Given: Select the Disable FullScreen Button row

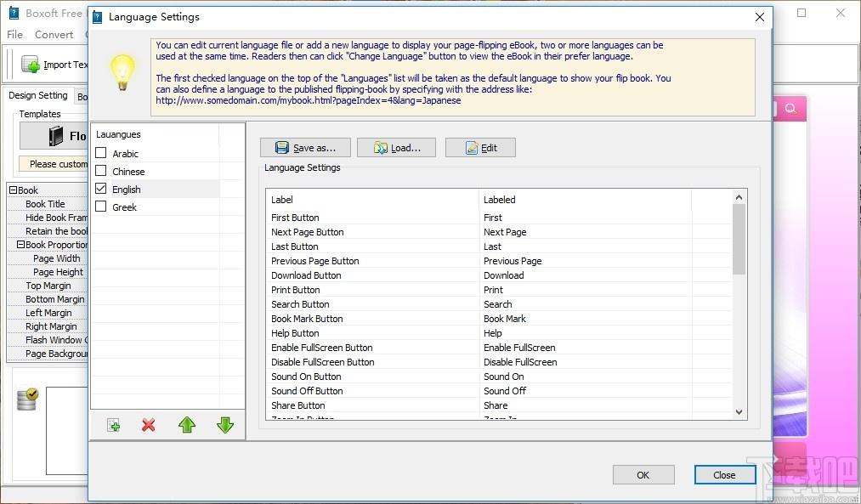Looking at the screenshot, I should [499, 362].
